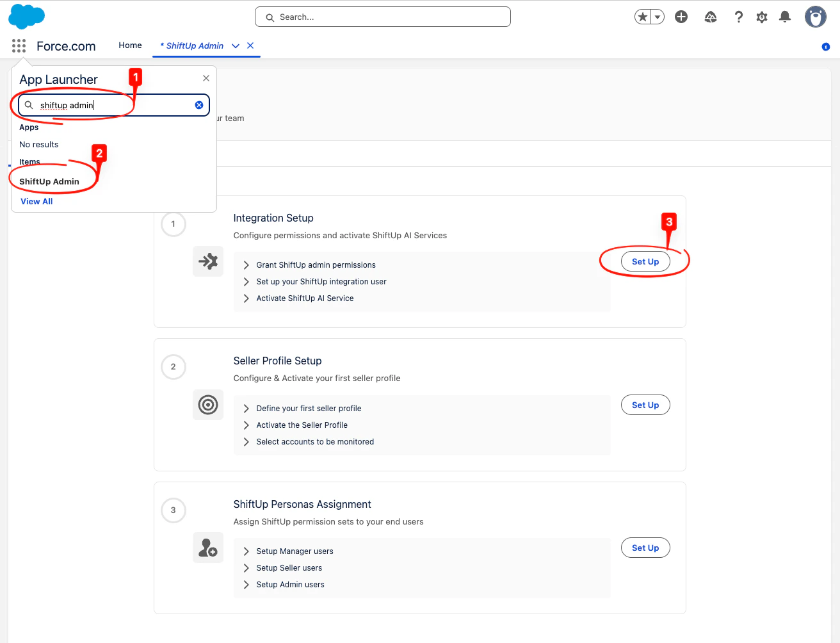Click the Favorites star icon
Image resolution: width=840 pixels, height=643 pixels.
pos(643,17)
